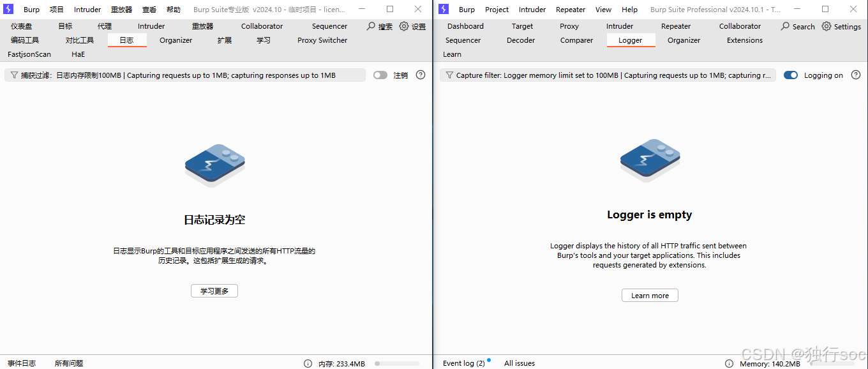Viewport: 868px width, 369px height.
Task: Select the Logger tab
Action: (630, 40)
